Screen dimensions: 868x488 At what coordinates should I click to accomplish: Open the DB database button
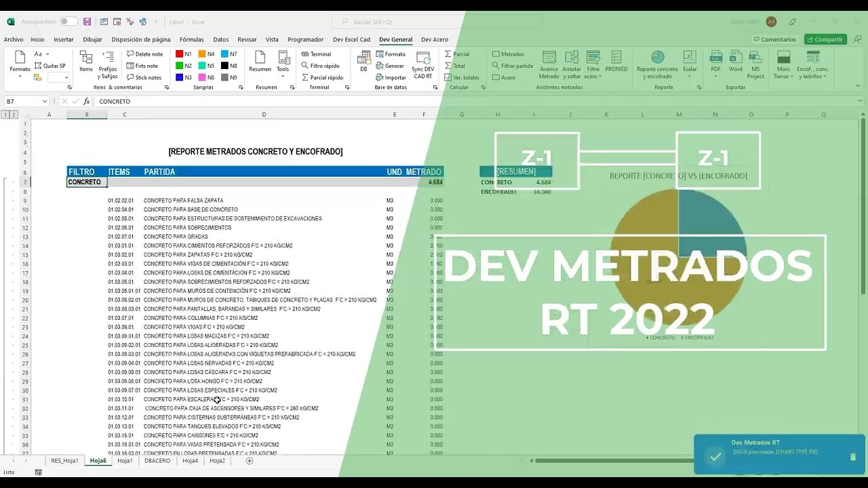(x=363, y=62)
